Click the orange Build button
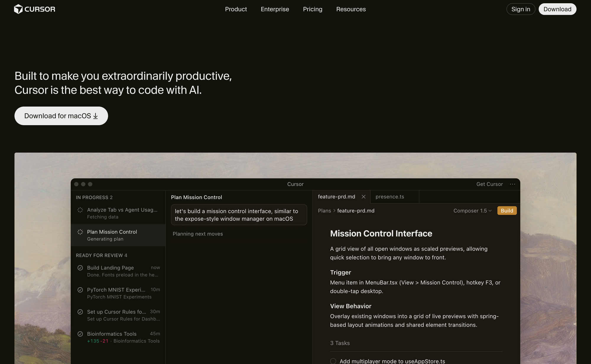Image resolution: width=591 pixels, height=364 pixels. tap(507, 211)
